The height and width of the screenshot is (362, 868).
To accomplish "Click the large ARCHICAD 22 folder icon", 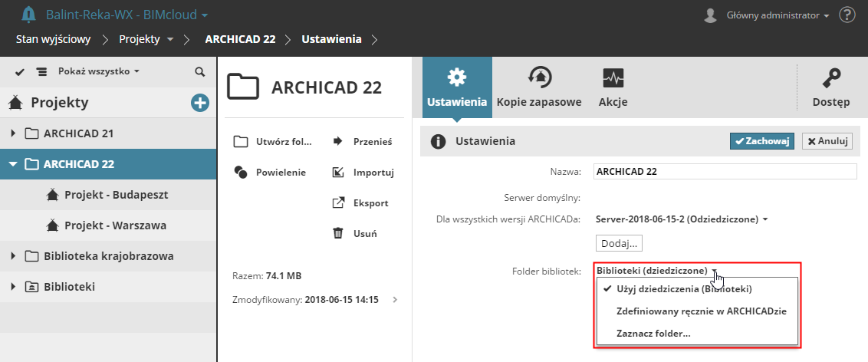I will [x=243, y=87].
